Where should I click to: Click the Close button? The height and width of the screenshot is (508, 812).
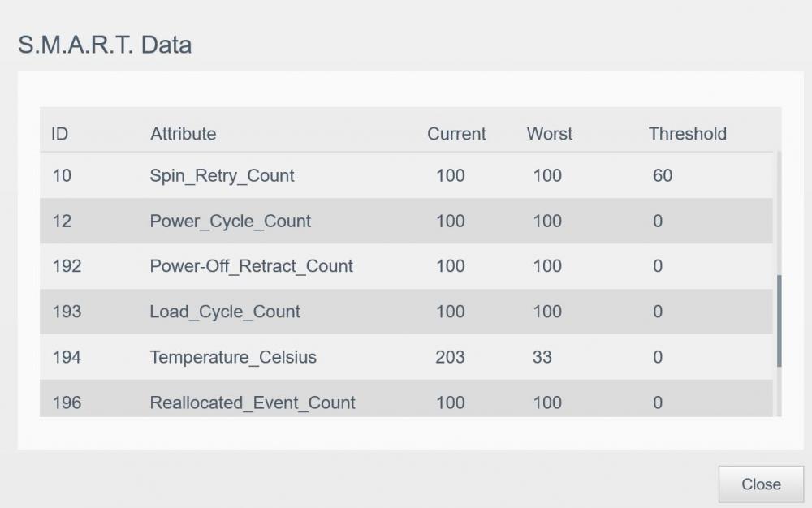761,484
